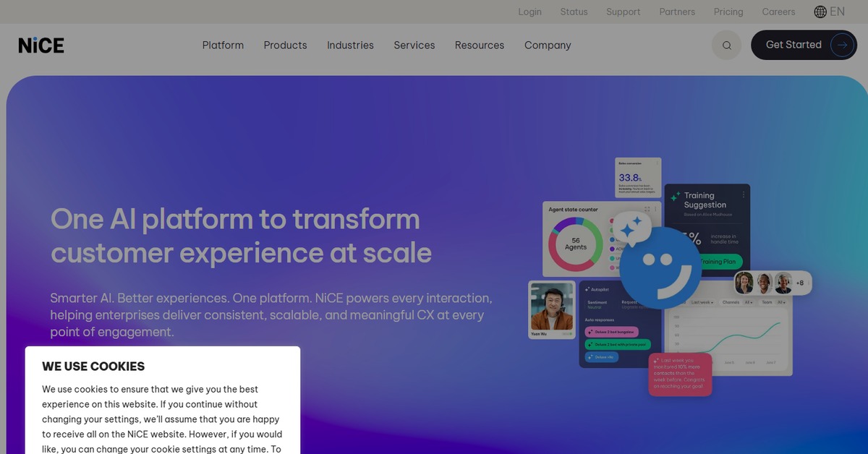The image size is (868, 454).
Task: Click the Careers link in top bar
Action: tap(778, 12)
